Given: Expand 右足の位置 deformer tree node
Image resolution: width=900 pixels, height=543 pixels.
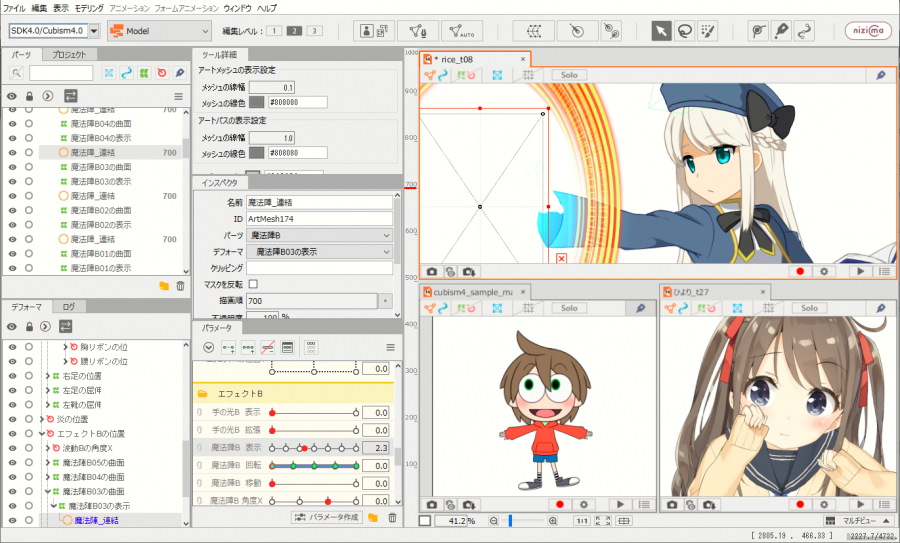Looking at the screenshot, I should pos(48,376).
